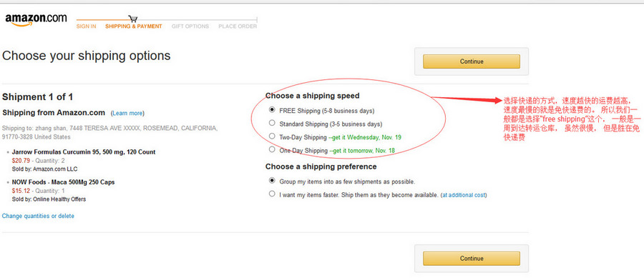Open the at additional cost link

pyautogui.click(x=464, y=195)
